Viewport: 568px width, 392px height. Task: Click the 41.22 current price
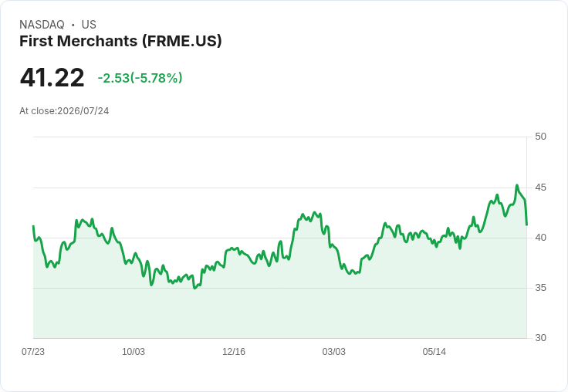[x=52, y=77]
